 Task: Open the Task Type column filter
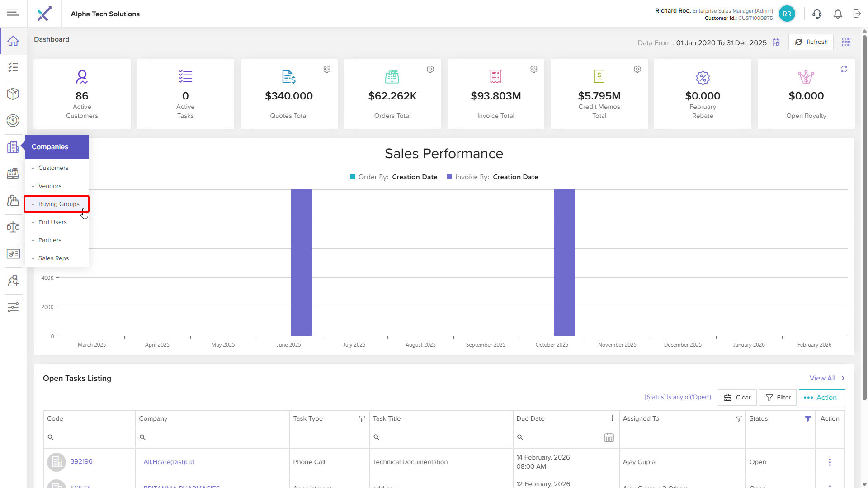coord(362,419)
